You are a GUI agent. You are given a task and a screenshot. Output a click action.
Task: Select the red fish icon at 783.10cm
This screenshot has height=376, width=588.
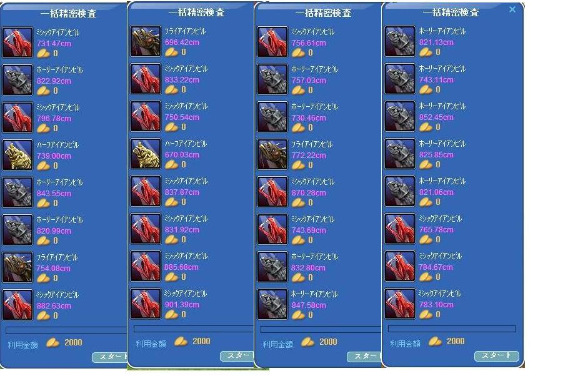[400, 304]
